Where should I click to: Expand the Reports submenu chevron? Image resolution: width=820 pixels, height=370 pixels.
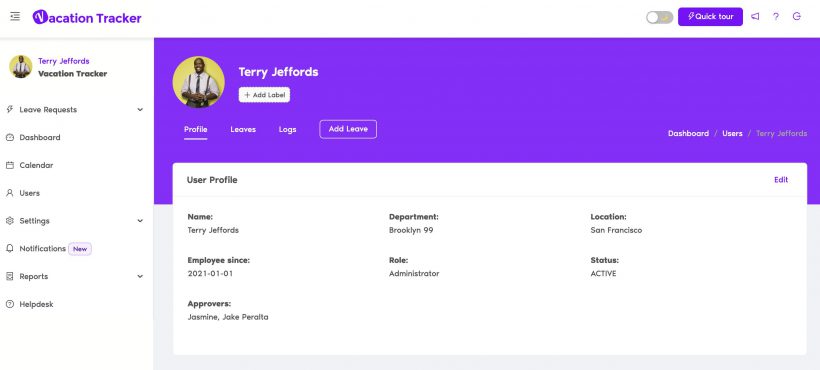coord(140,276)
